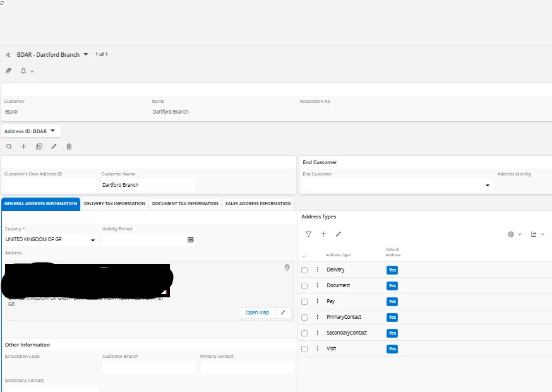
Task: Switch to Delivery Tax Information tab
Action: (114, 204)
